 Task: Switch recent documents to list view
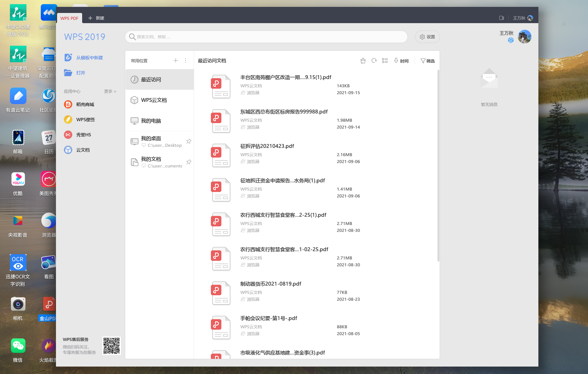[x=385, y=61]
